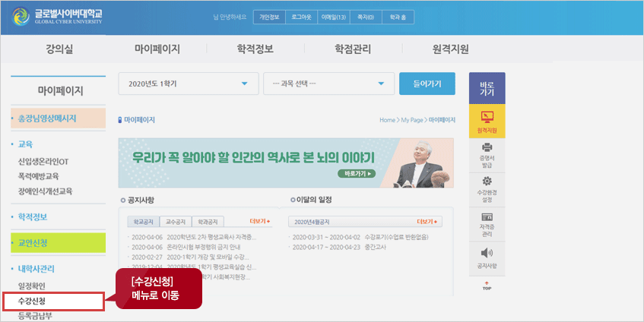Open the 2020년도 1학기 semester dropdown
Screen dimensions: 644x322
coord(189,84)
